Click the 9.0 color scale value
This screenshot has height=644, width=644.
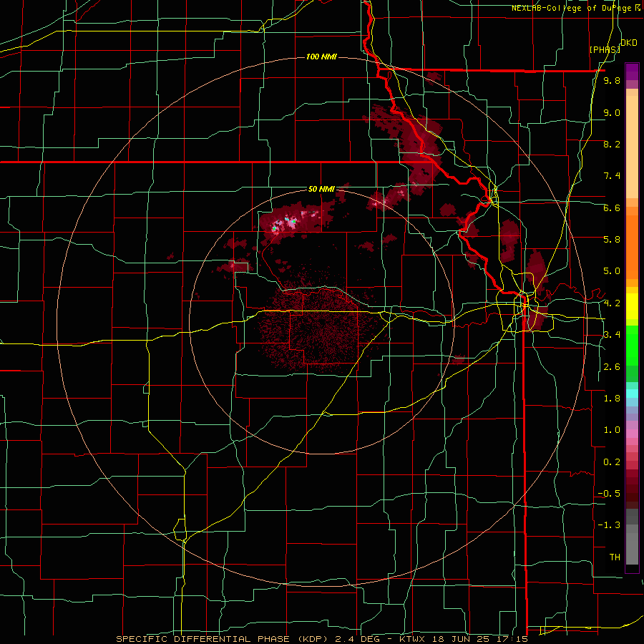pyautogui.click(x=612, y=112)
